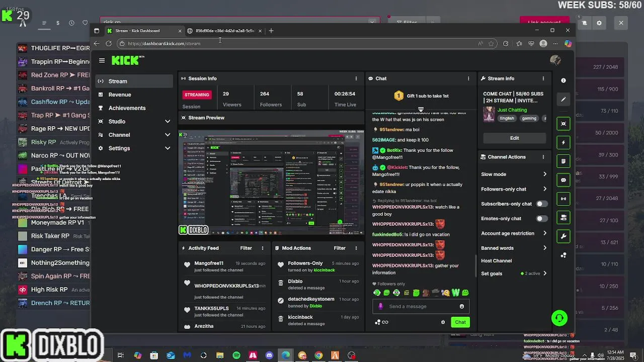Click Risk Taker RP in background list
Screen dimensions: 644x362
click(50, 236)
